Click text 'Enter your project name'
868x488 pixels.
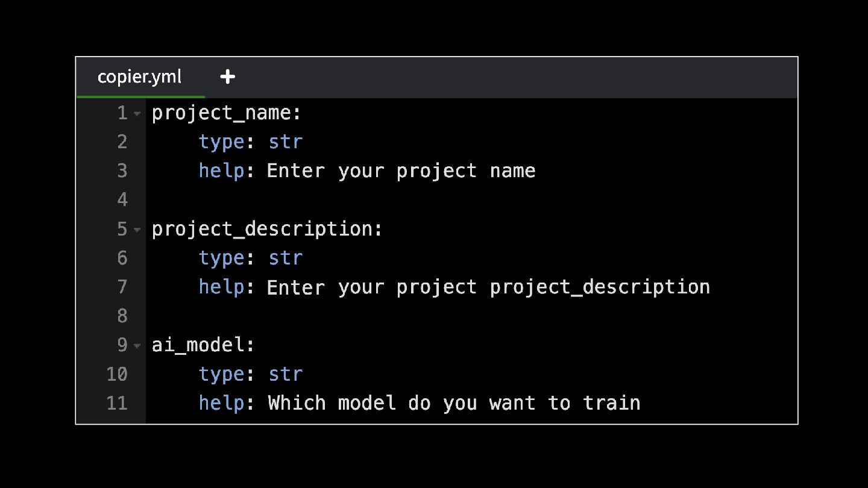tap(401, 171)
